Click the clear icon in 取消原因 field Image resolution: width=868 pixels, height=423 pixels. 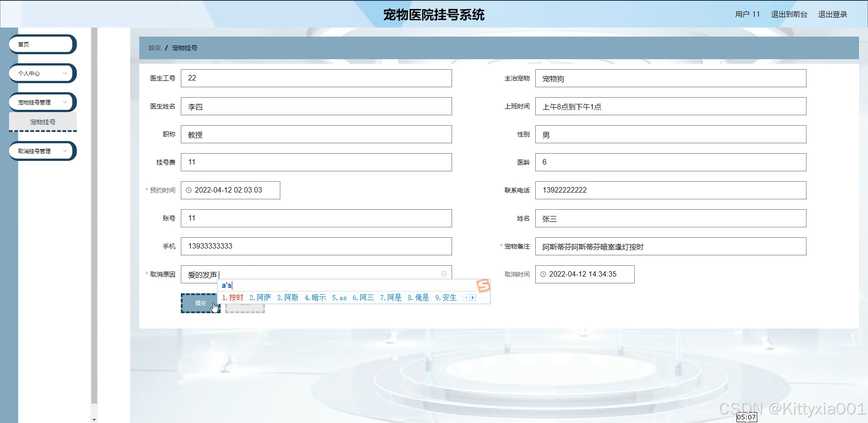pyautogui.click(x=444, y=274)
